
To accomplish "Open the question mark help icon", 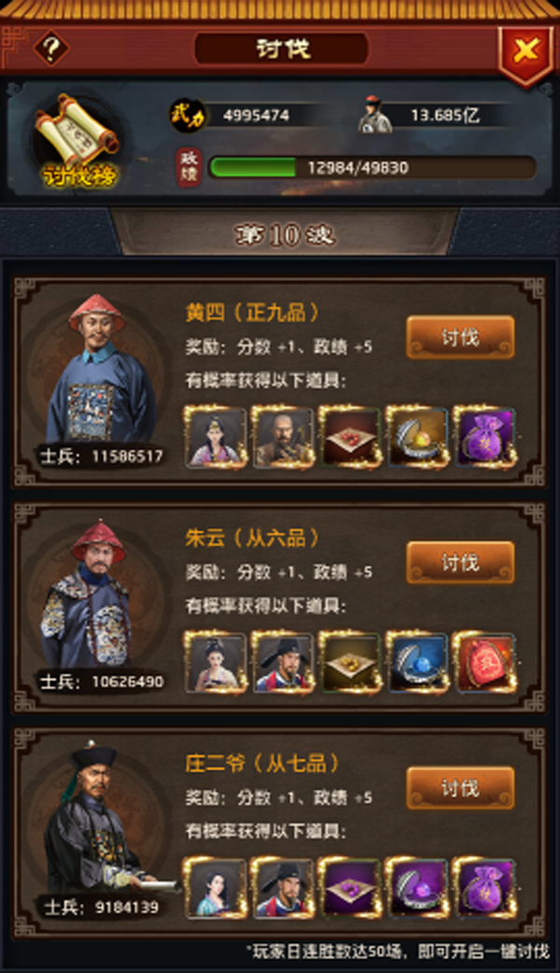I will tap(50, 48).
